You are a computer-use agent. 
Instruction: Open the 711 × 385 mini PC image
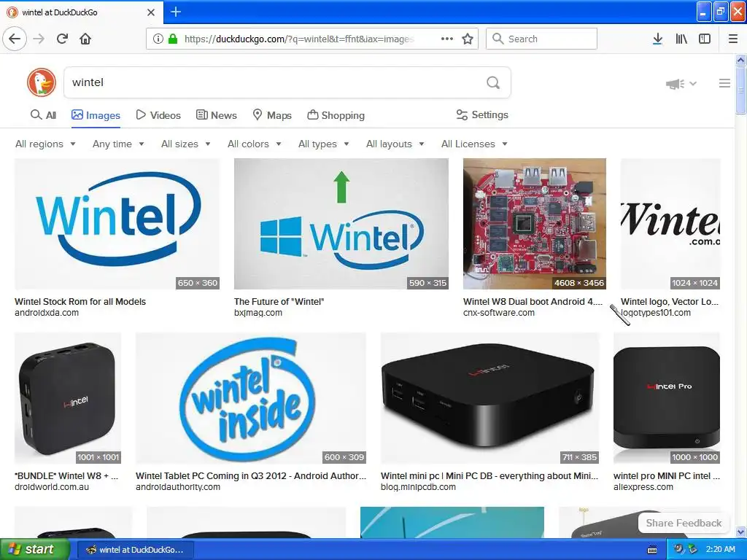[x=489, y=398]
